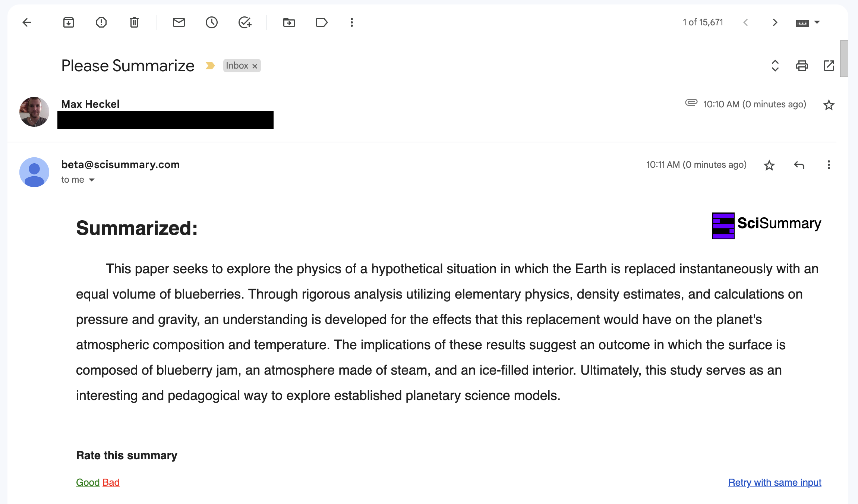
Task: Expand or collapse all messages in thread
Action: pyautogui.click(x=775, y=66)
